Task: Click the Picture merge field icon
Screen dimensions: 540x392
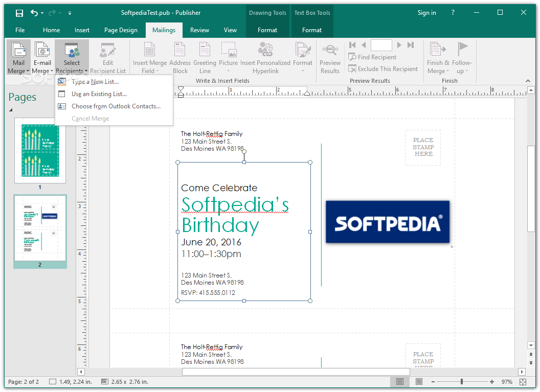Action: pos(229,50)
